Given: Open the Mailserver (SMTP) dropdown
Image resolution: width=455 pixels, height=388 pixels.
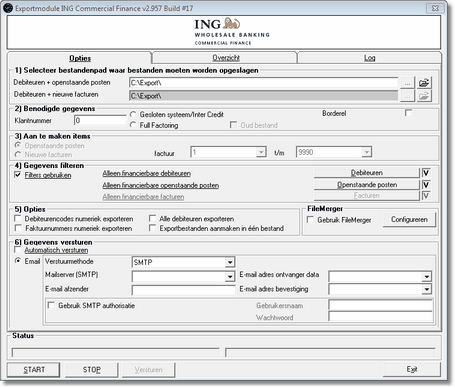Looking at the screenshot, I should tap(230, 277).
